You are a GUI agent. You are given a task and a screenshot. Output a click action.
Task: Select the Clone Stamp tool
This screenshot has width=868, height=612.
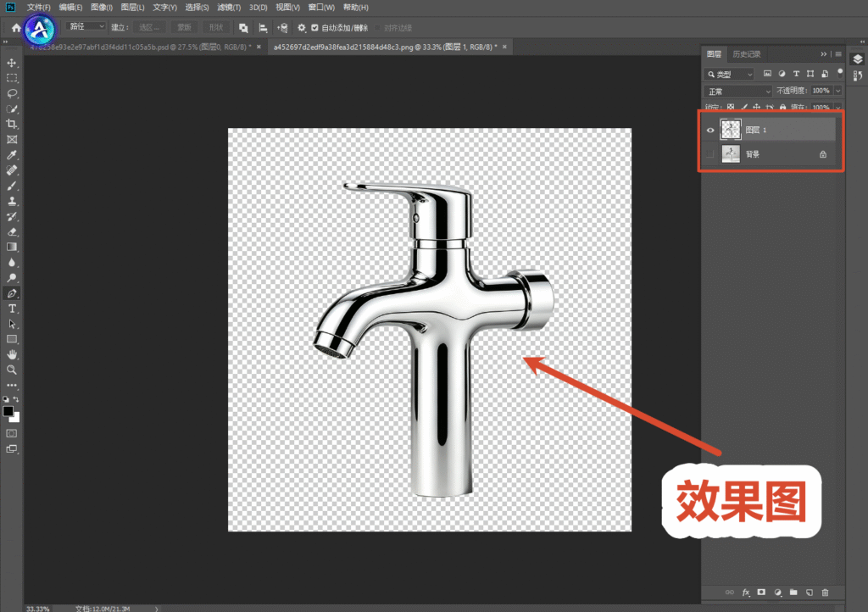coord(12,201)
